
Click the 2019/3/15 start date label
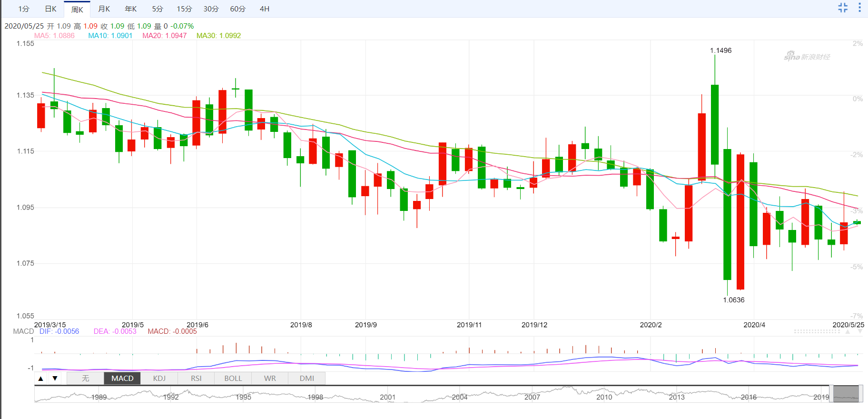pos(50,325)
